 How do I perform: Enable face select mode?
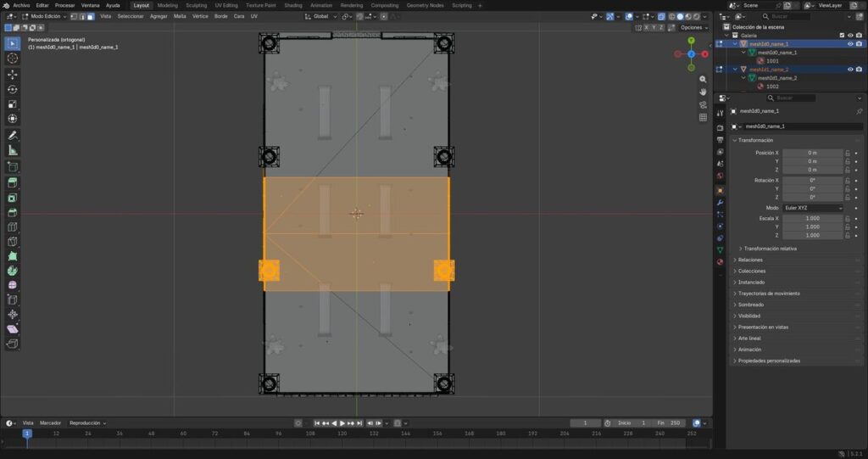coord(91,17)
